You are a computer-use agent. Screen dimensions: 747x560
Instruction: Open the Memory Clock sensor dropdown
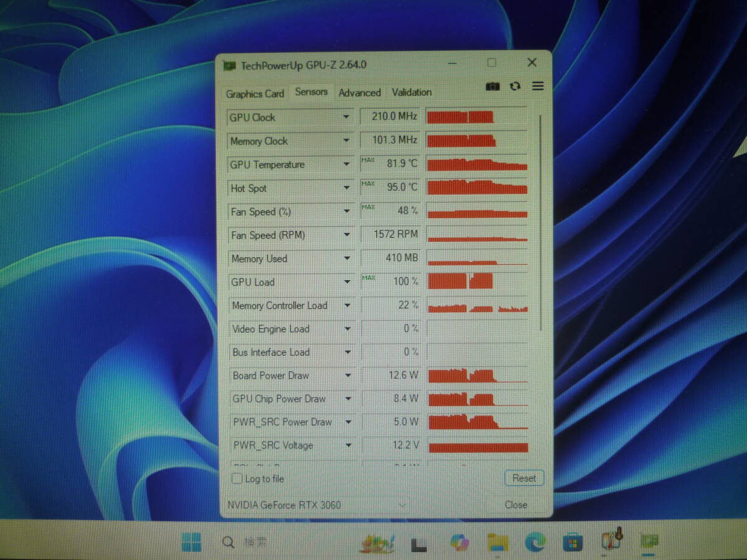[x=347, y=141]
